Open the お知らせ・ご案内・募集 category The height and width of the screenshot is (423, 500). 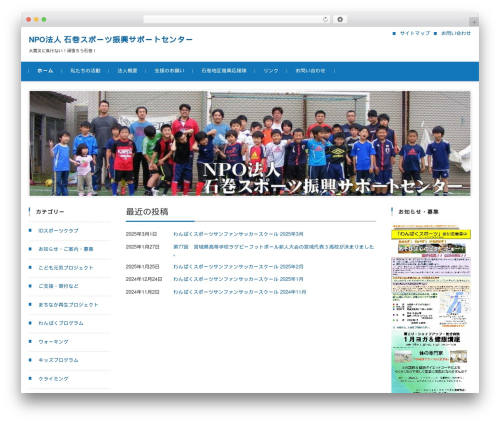click(66, 249)
